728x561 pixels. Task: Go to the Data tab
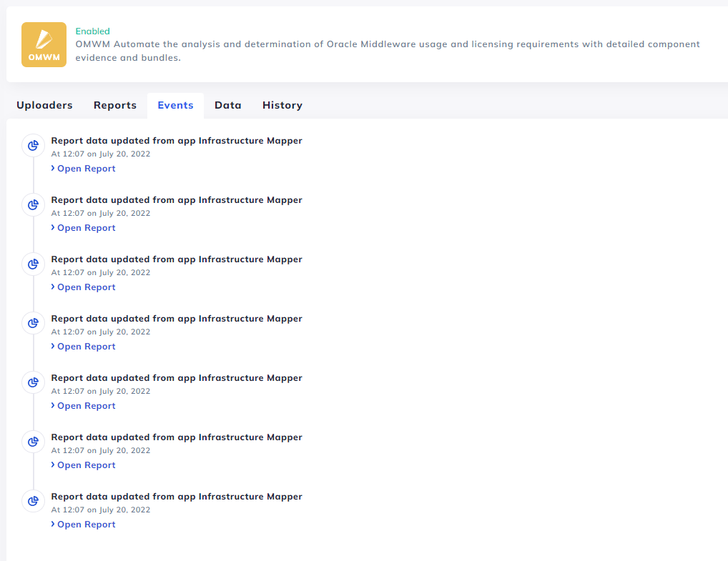click(x=228, y=105)
